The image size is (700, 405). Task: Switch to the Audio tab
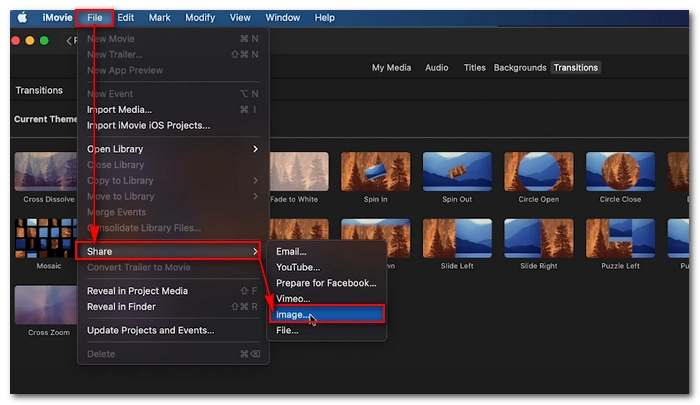coord(436,67)
